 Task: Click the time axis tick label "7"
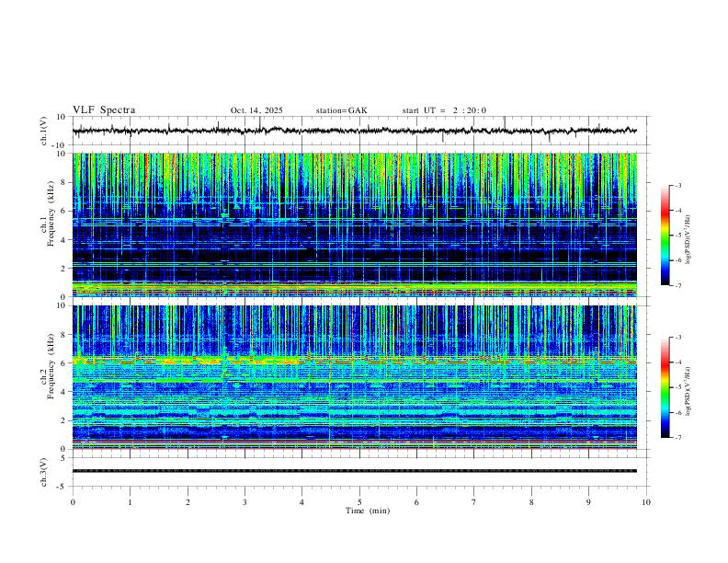tap(474, 502)
